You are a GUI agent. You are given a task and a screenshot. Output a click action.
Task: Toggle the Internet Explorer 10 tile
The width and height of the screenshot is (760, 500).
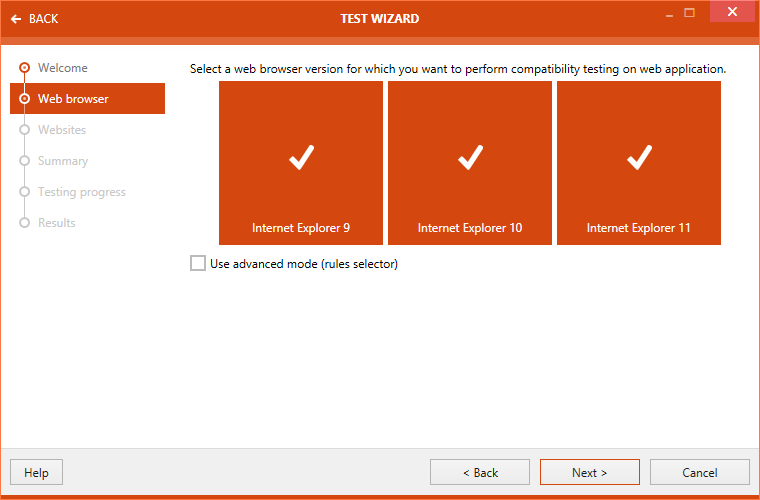[470, 163]
